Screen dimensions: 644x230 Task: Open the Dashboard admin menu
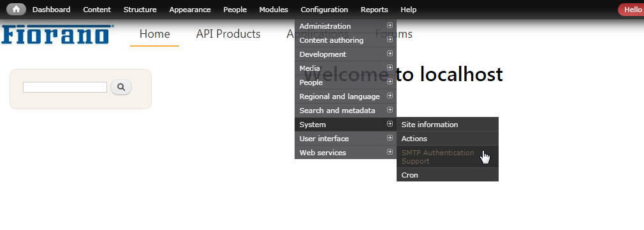pyautogui.click(x=52, y=10)
